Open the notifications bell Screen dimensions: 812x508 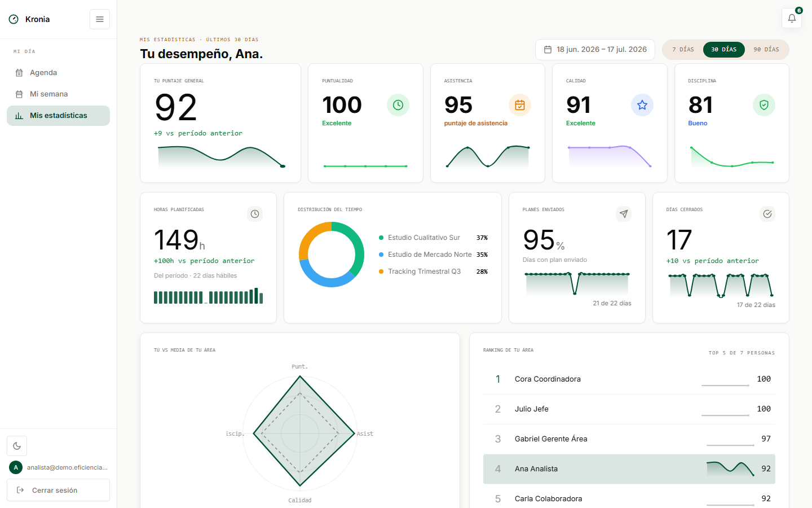point(792,18)
